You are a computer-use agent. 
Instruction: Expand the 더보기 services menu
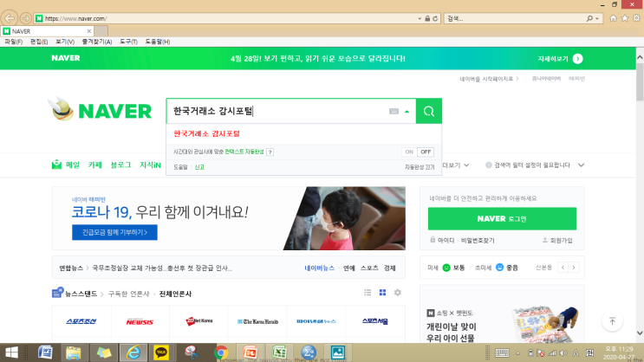456,165
